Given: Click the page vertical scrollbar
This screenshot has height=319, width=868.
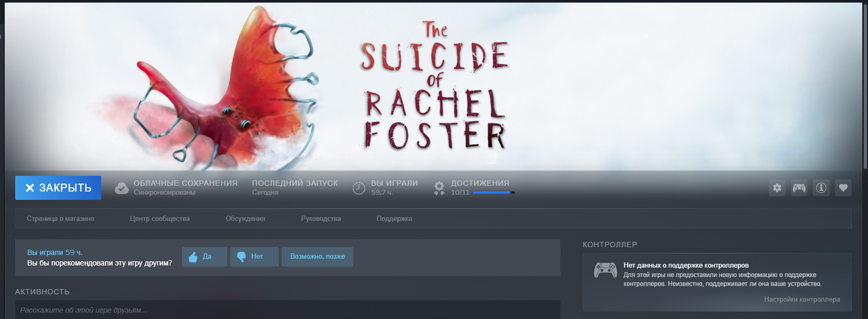Looking at the screenshot, I should click(x=865, y=87).
